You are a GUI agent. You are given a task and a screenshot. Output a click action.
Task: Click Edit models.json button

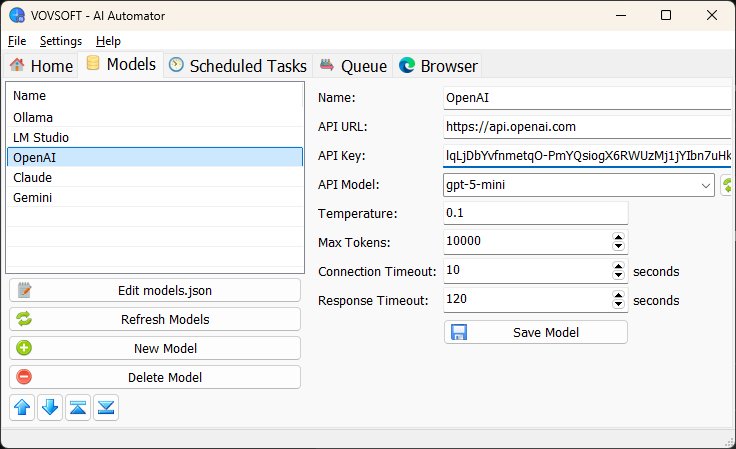coord(155,290)
